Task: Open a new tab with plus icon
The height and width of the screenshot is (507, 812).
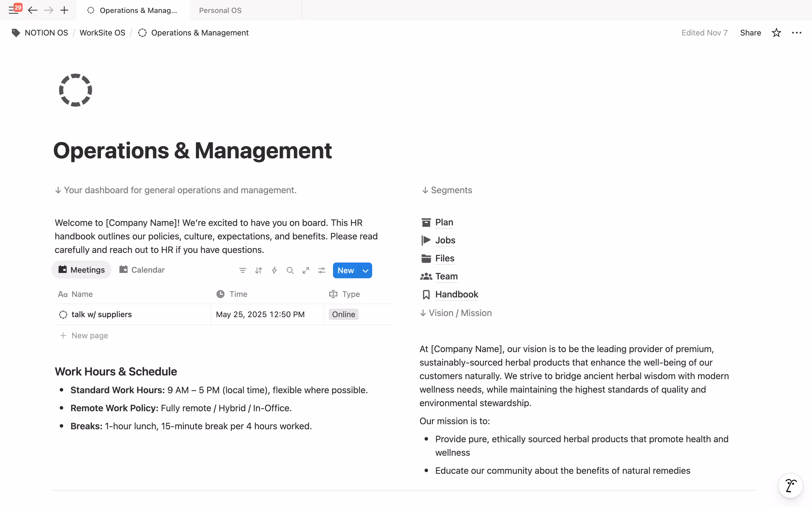Action: [64, 10]
